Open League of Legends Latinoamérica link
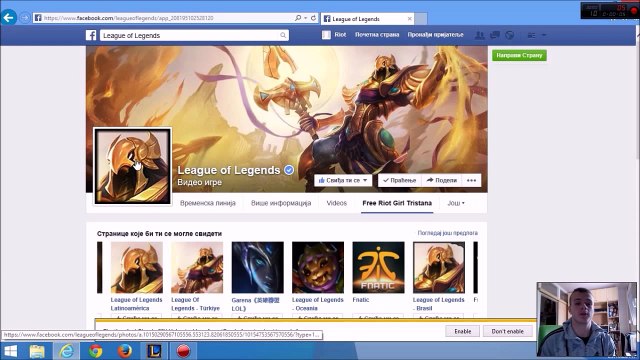Viewport: 640px width, 360px height. point(136,304)
